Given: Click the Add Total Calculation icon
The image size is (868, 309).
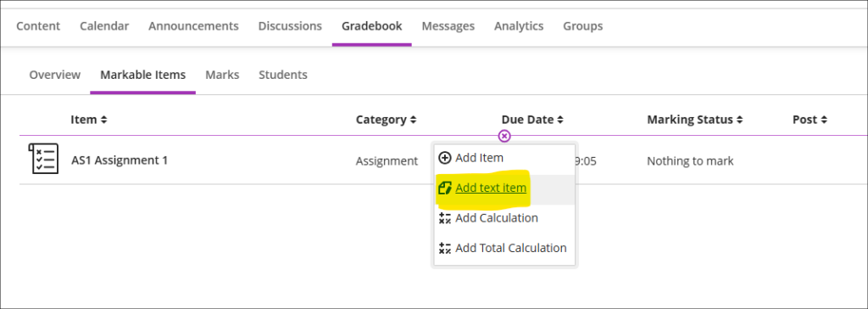Looking at the screenshot, I should [444, 248].
